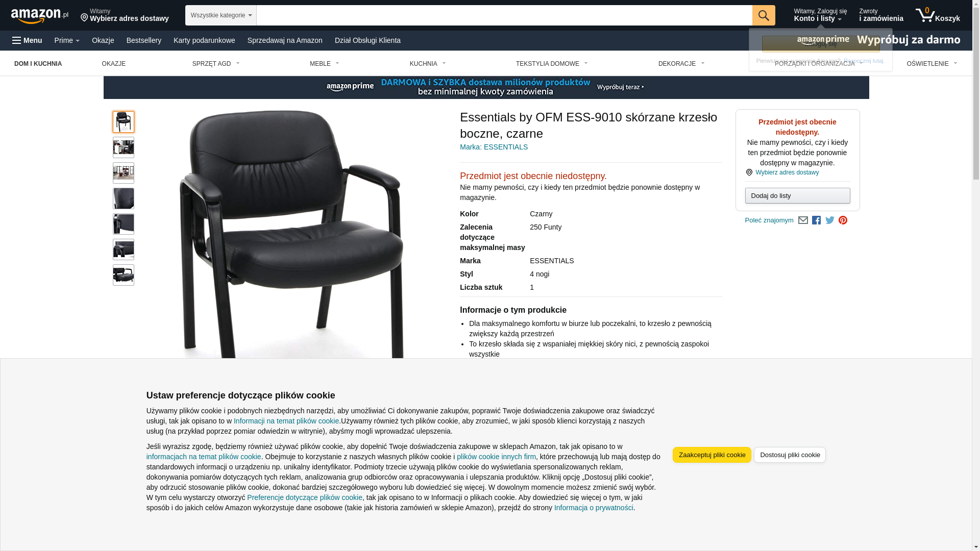
Task: Click the Dostosuj pliki cookie button
Action: pyautogui.click(x=790, y=455)
